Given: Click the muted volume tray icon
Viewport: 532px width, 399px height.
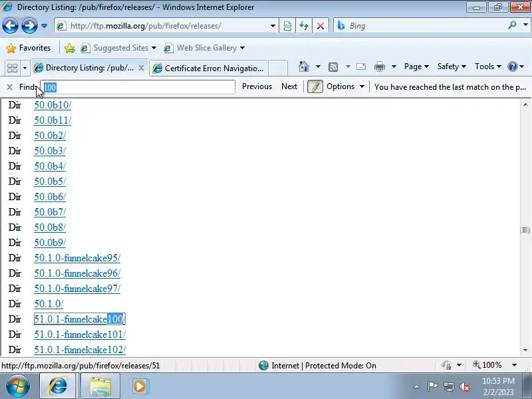Looking at the screenshot, I should click(x=465, y=386).
